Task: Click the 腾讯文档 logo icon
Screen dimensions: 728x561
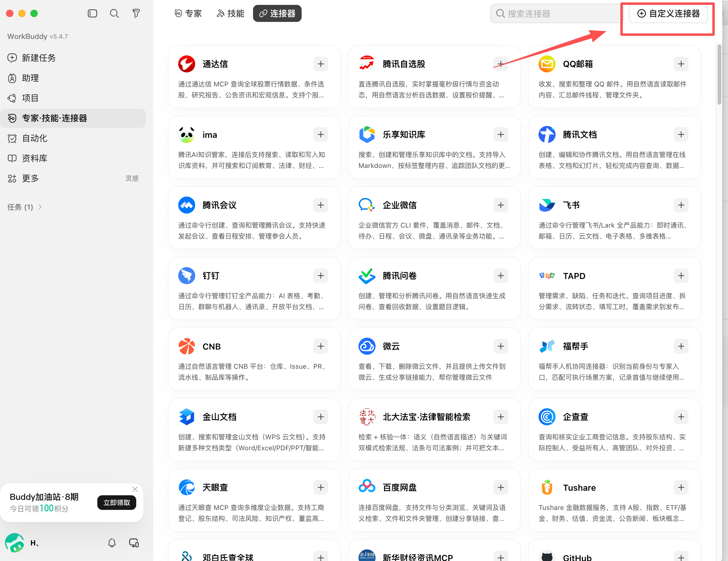Action: pos(547,134)
